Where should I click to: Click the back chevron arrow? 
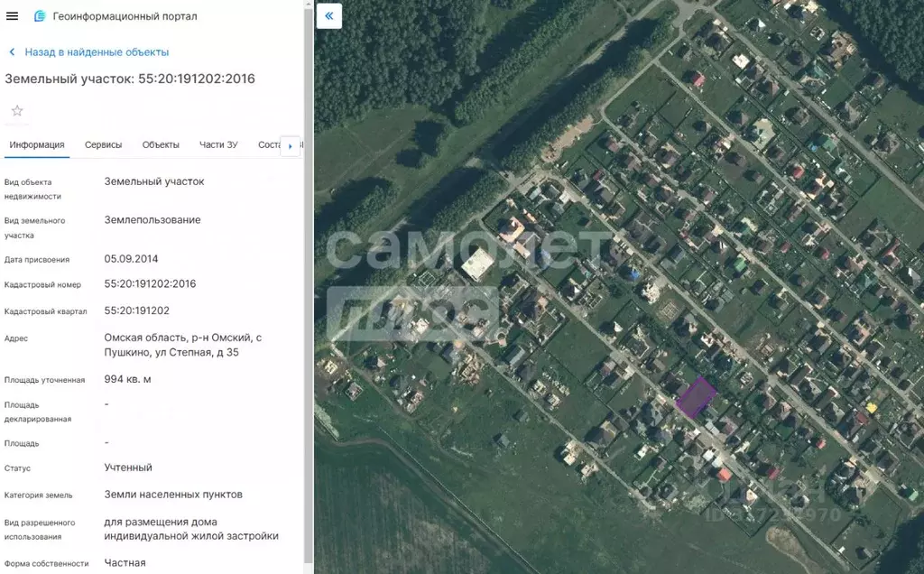pos(12,52)
